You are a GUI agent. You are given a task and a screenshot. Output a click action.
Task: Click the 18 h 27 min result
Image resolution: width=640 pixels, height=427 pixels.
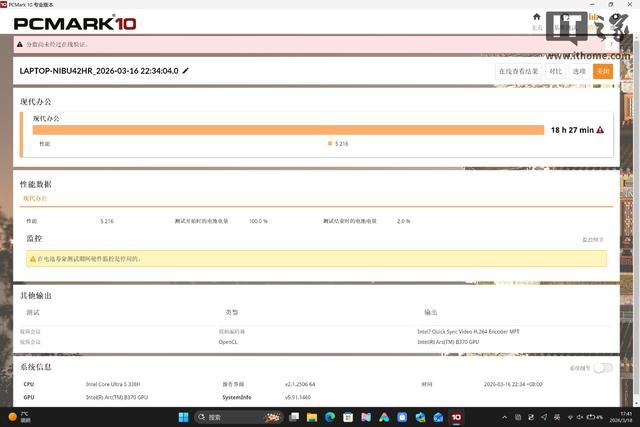pyautogui.click(x=572, y=130)
